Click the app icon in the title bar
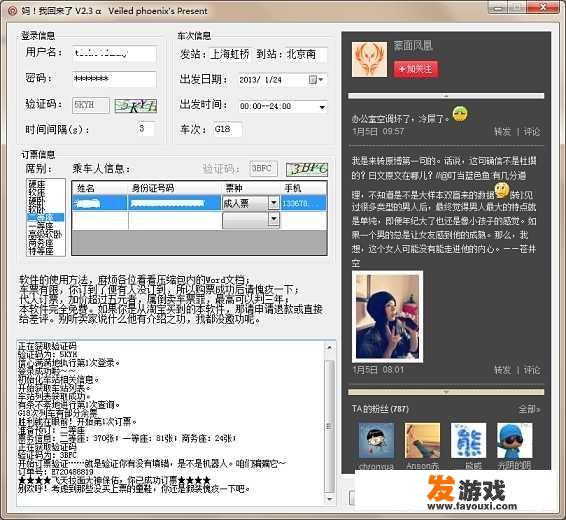Image resolution: width=566 pixels, height=520 pixels. tap(12, 10)
